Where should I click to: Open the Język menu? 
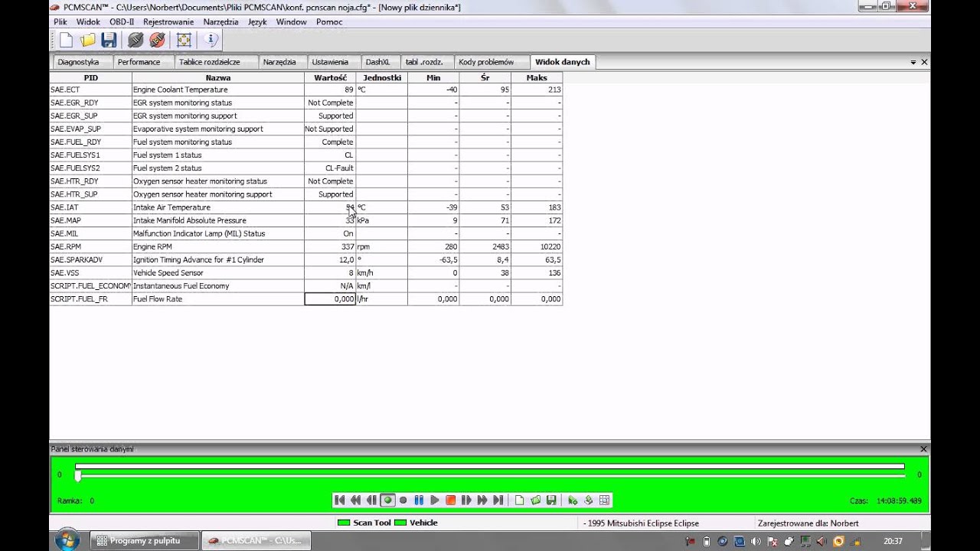point(257,21)
